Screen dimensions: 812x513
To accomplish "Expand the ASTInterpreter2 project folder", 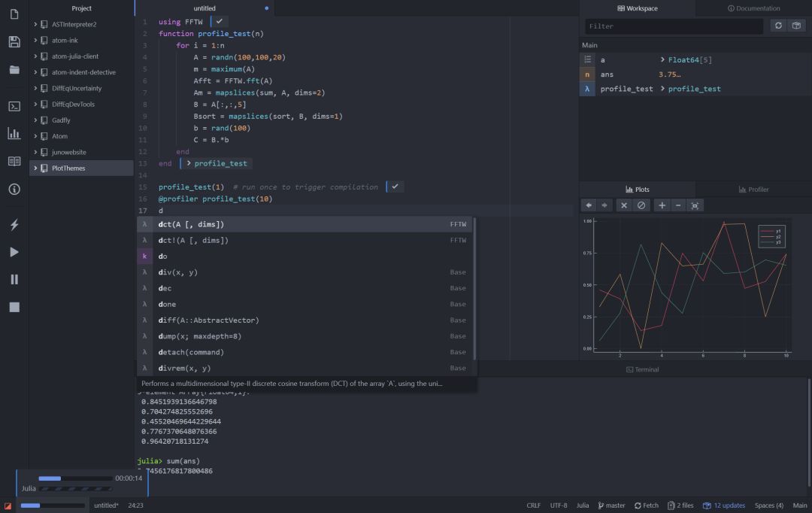I will click(x=35, y=24).
